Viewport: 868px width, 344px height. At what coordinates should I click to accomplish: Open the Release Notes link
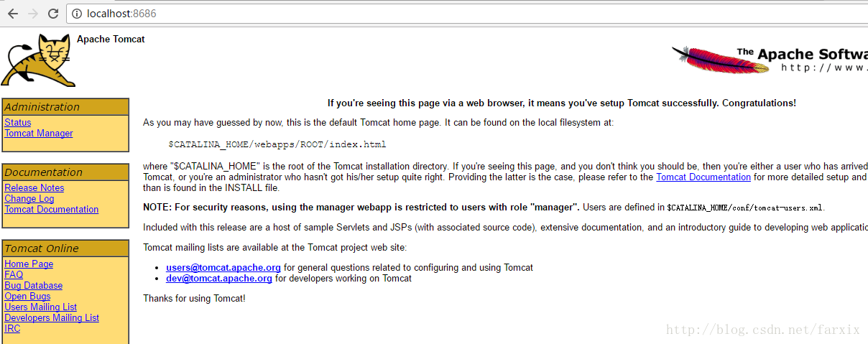pos(34,188)
